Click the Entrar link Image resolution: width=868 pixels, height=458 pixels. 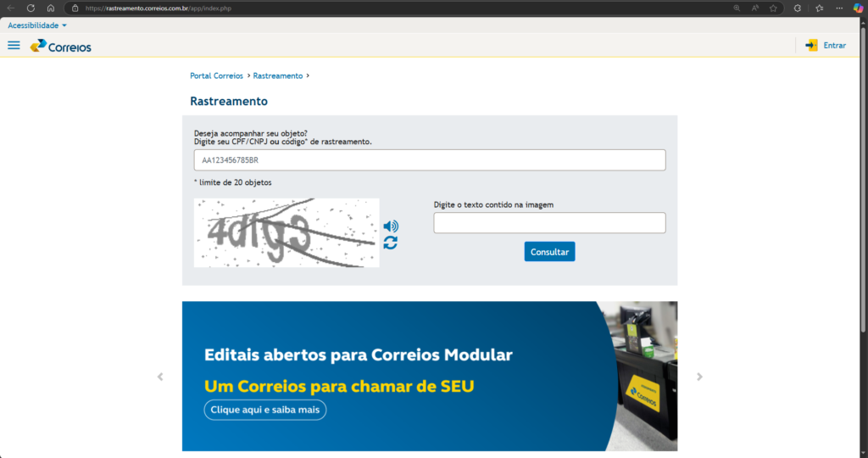[834, 46]
